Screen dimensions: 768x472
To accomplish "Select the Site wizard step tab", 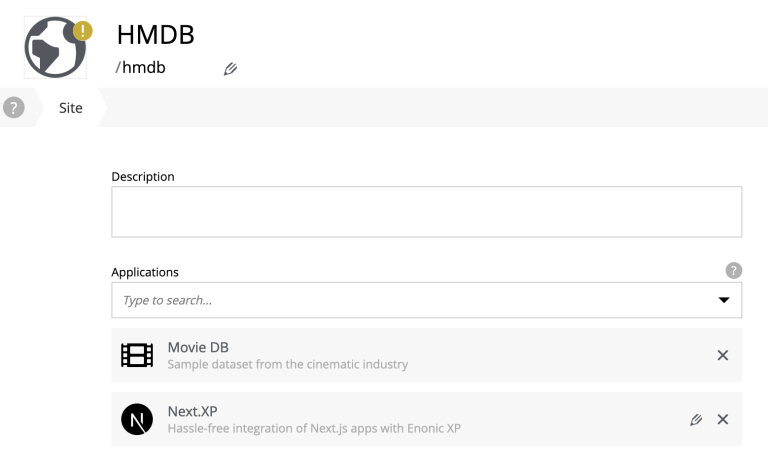I will pos(71,108).
